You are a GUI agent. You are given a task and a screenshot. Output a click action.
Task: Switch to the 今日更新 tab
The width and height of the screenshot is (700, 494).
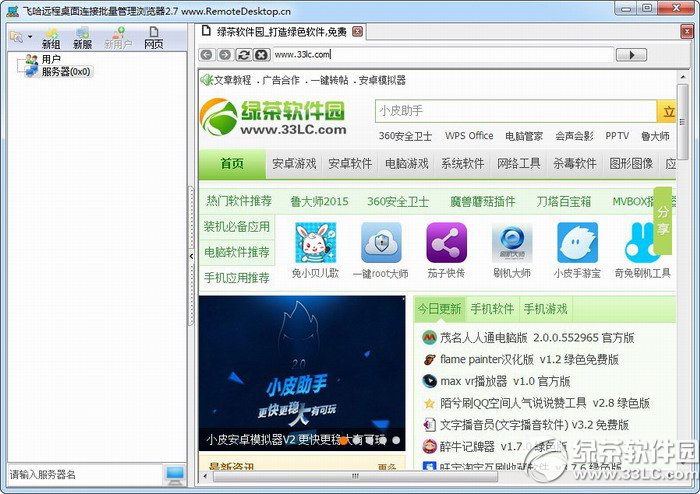[439, 309]
